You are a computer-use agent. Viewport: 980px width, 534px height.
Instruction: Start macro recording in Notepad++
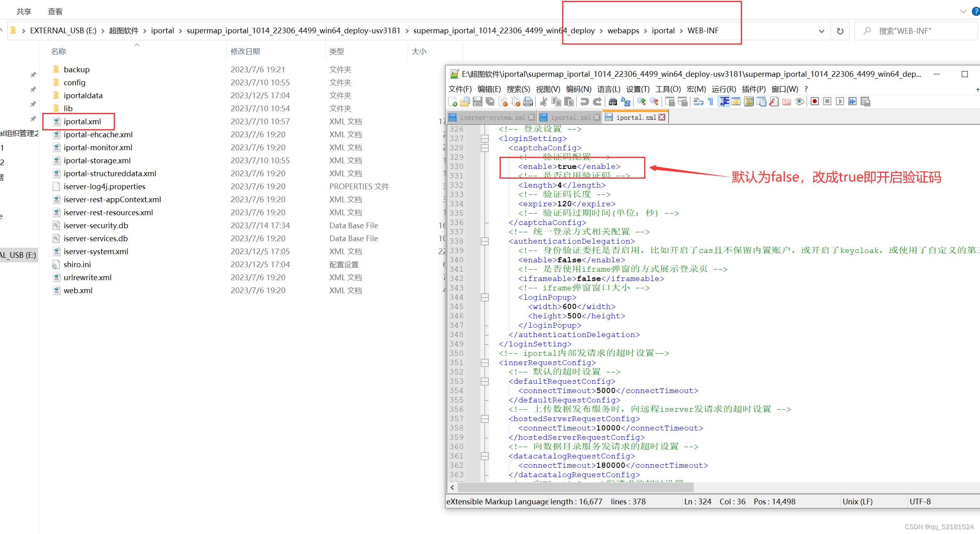(815, 102)
